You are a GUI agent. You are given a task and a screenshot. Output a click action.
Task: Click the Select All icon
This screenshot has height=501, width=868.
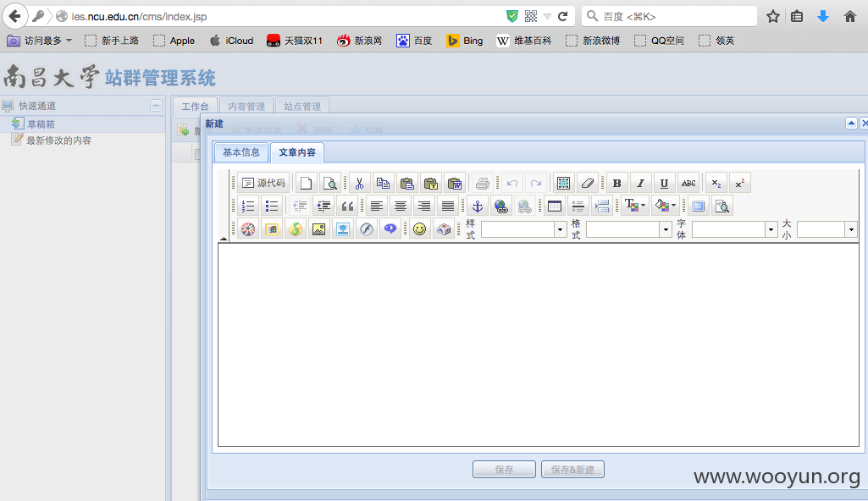[563, 183]
